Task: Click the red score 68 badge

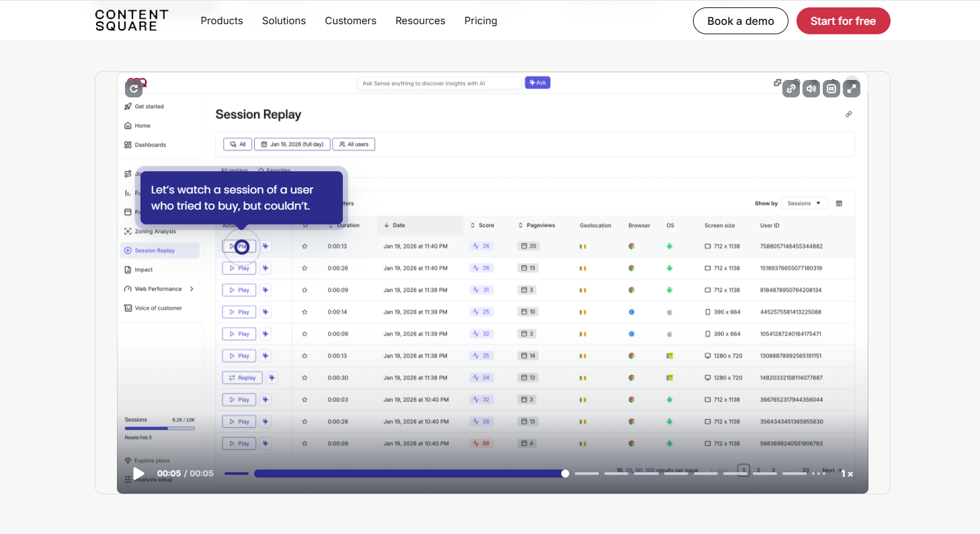Action: coord(481,443)
